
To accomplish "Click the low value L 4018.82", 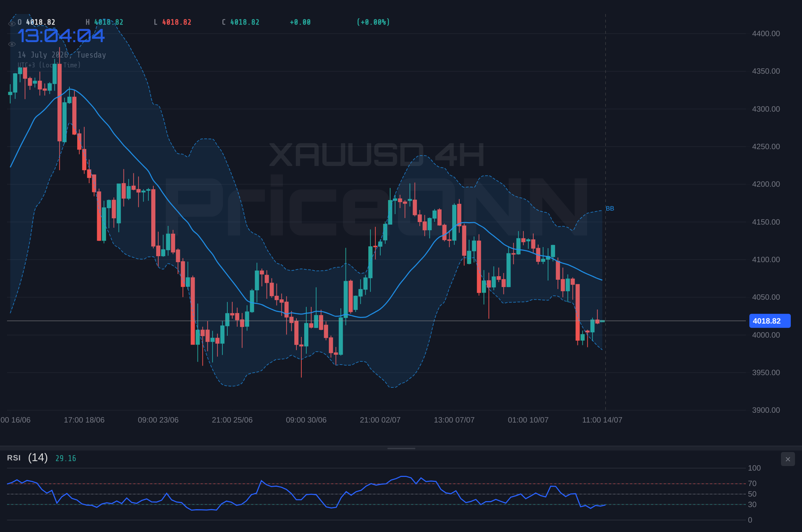I will [x=173, y=22].
